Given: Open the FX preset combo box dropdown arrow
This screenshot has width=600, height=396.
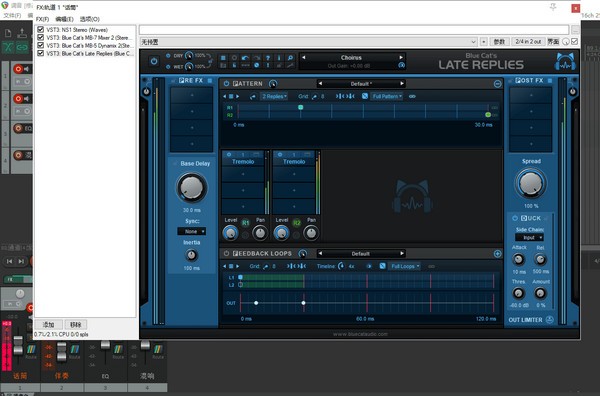Looking at the screenshot, I should 473,42.
